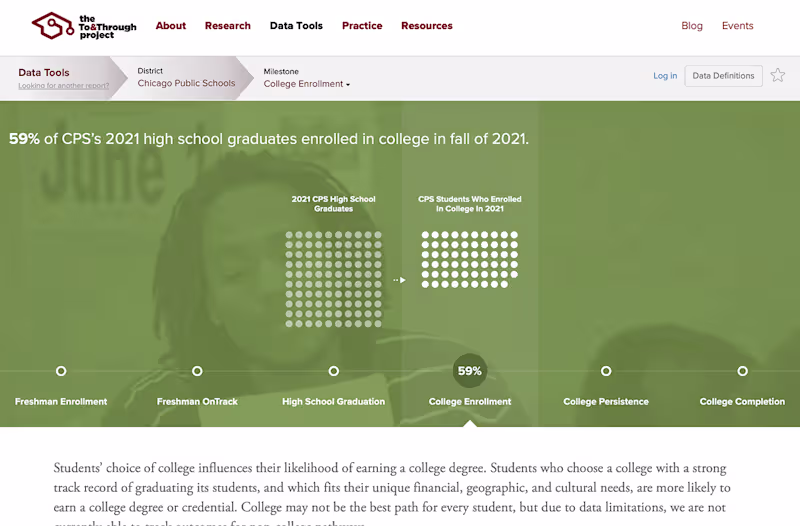Viewport: 800px width, 526px height.
Task: Visit the Blog link
Action: point(692,26)
